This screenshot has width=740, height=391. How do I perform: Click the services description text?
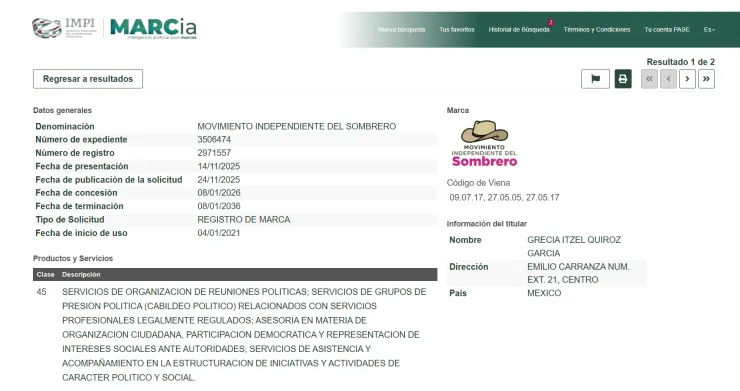tap(244, 334)
